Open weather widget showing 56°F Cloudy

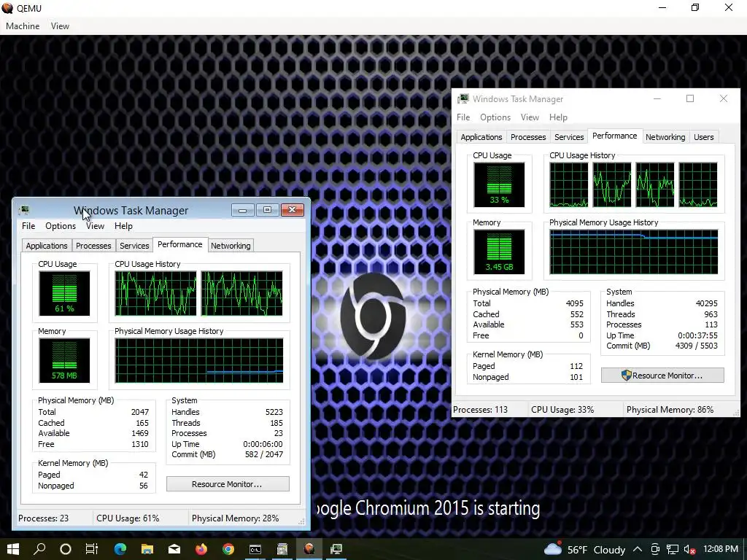[584, 550]
